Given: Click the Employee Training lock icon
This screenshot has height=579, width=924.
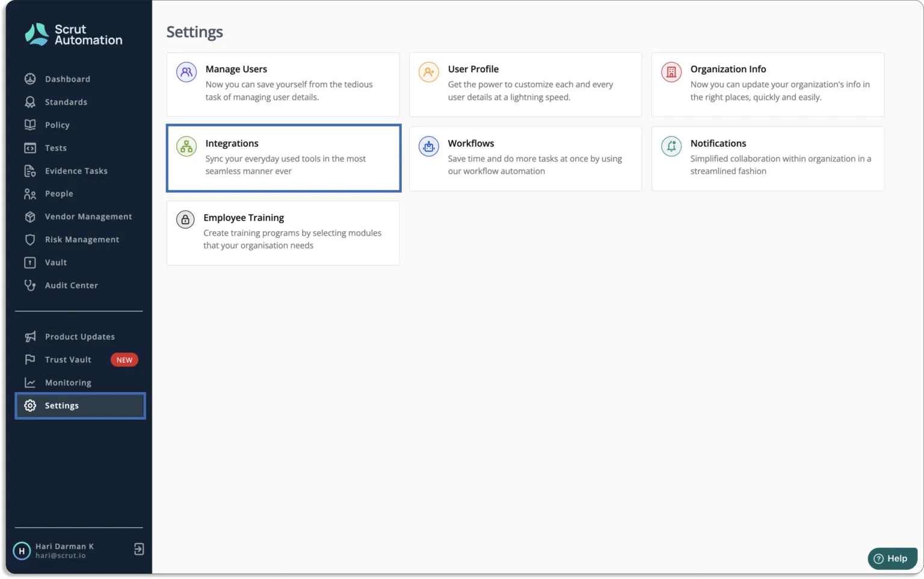Looking at the screenshot, I should click(x=185, y=219).
